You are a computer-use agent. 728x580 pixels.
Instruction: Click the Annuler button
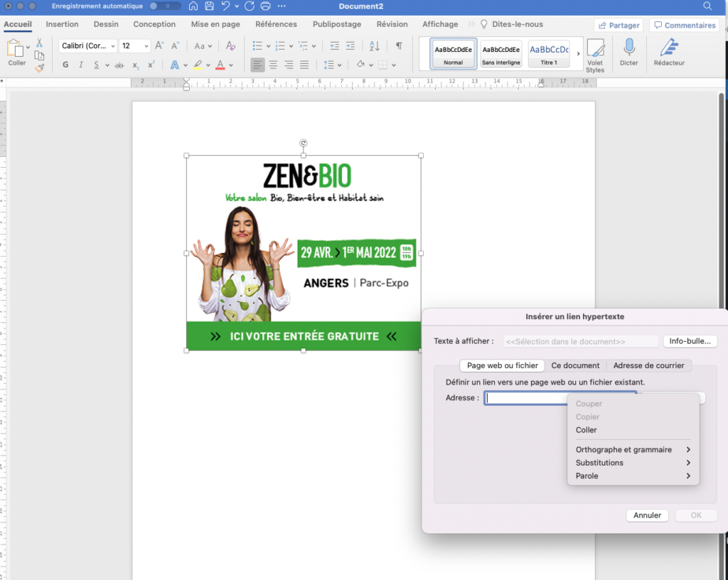(x=647, y=515)
